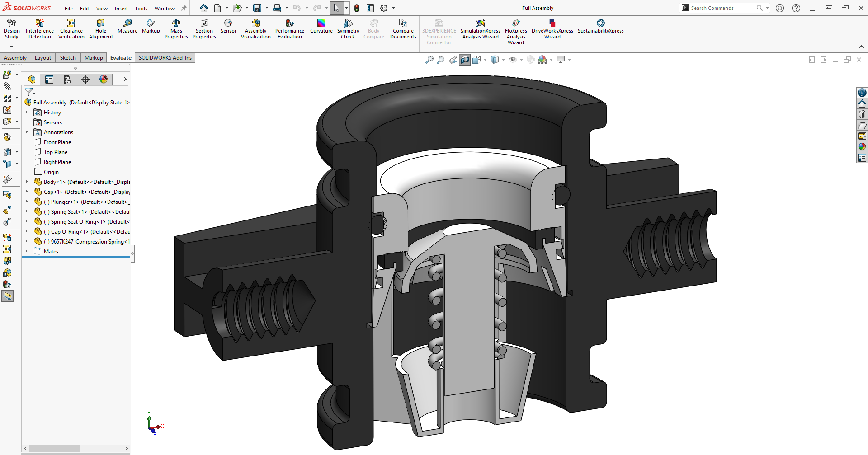Launch Clearance Verification
The width and height of the screenshot is (868, 455).
pyautogui.click(x=71, y=29)
